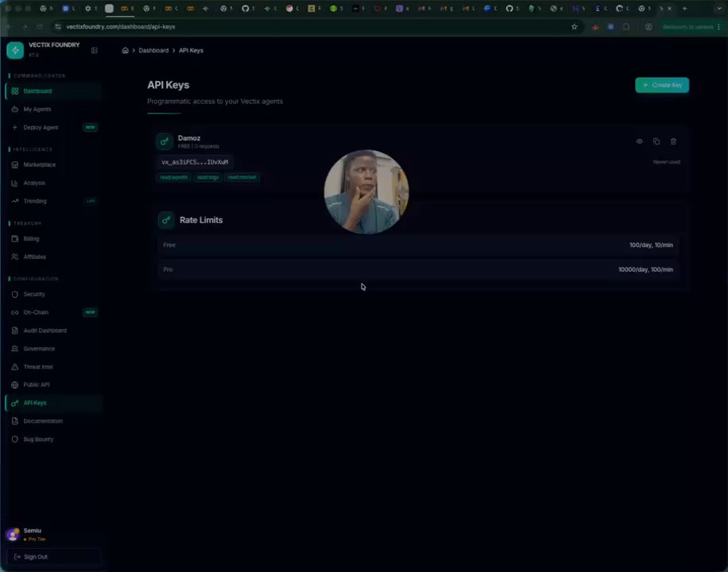Click the Semiu user avatar
728x572 pixels.
13,535
